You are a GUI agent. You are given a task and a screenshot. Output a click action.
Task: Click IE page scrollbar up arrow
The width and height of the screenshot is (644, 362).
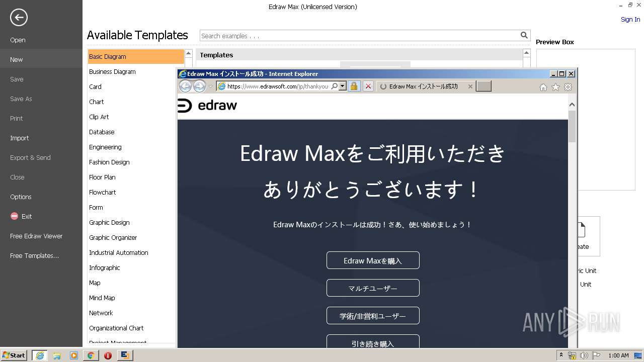tap(572, 104)
